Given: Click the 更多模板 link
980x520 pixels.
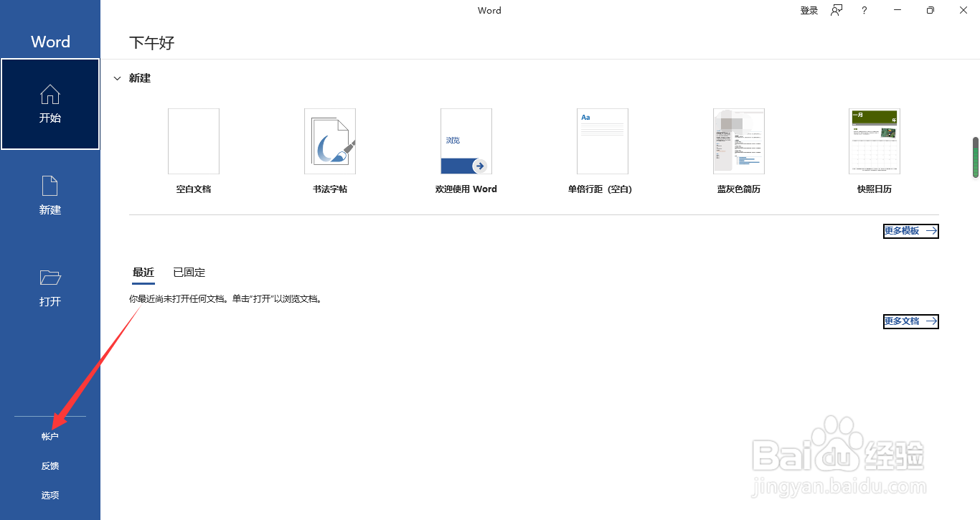Looking at the screenshot, I should coord(910,231).
